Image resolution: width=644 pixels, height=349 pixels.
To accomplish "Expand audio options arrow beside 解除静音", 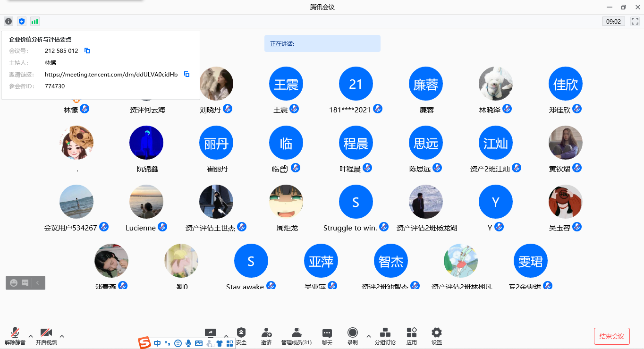I will [31, 336].
